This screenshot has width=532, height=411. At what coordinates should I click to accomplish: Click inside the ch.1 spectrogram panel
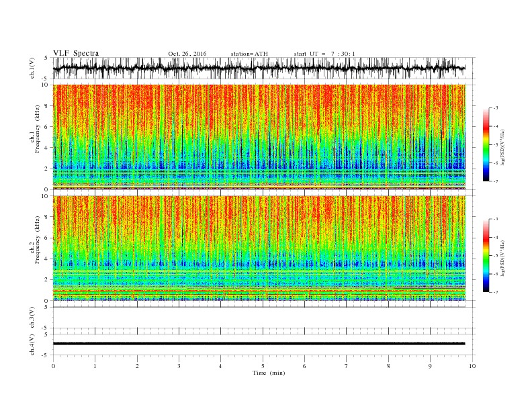click(x=259, y=137)
